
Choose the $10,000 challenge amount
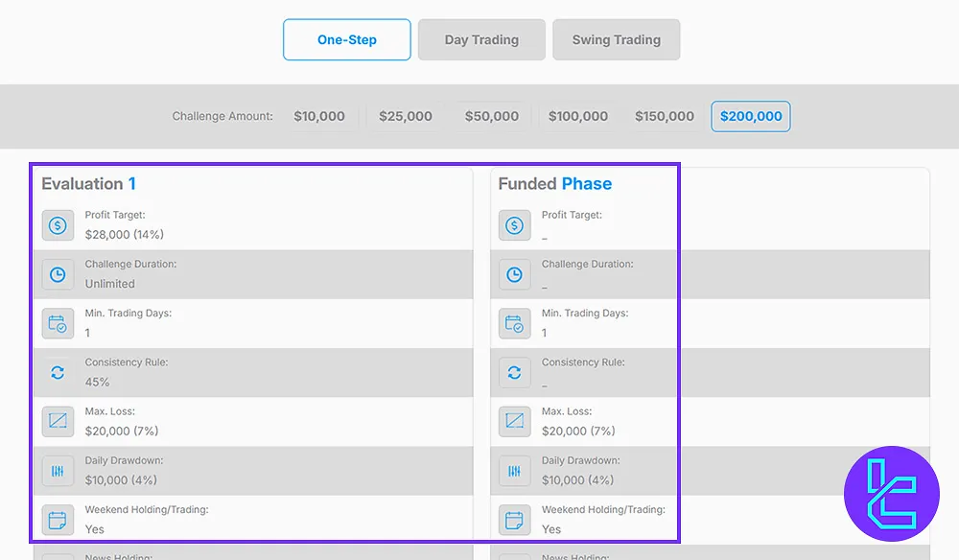click(319, 116)
